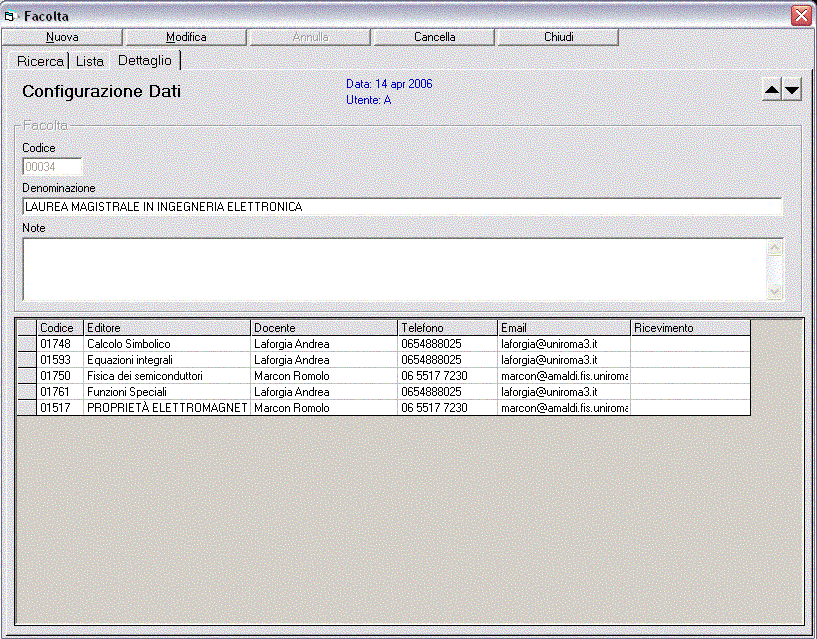Image resolution: width=817 pixels, height=639 pixels.
Task: Select the Dettaglio tab
Action: [x=145, y=60]
